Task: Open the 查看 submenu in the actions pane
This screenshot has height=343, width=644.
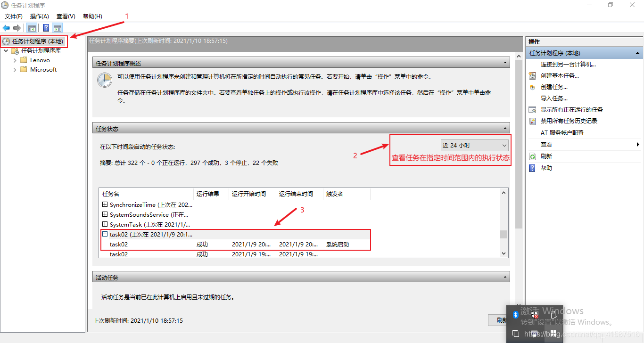Action: pos(584,145)
